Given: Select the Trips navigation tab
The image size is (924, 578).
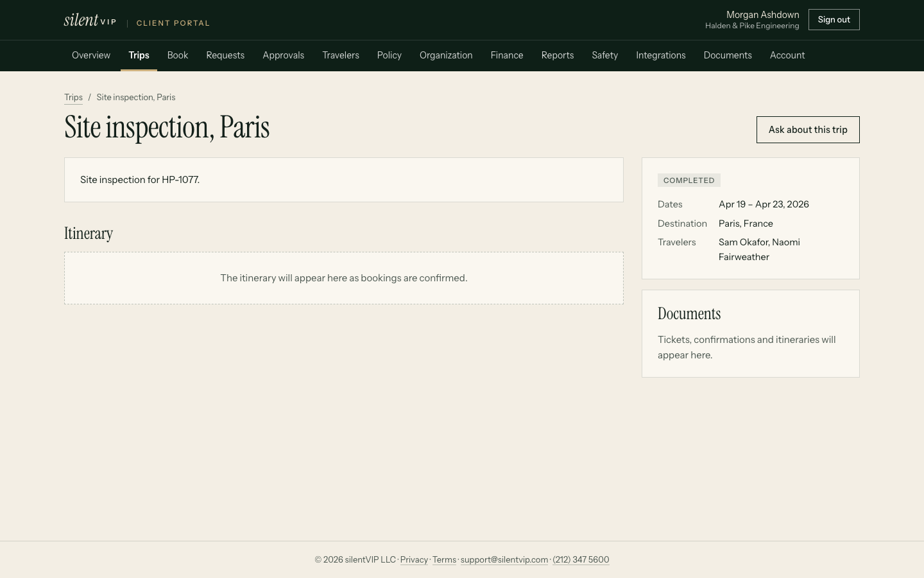Looking at the screenshot, I should click(139, 55).
